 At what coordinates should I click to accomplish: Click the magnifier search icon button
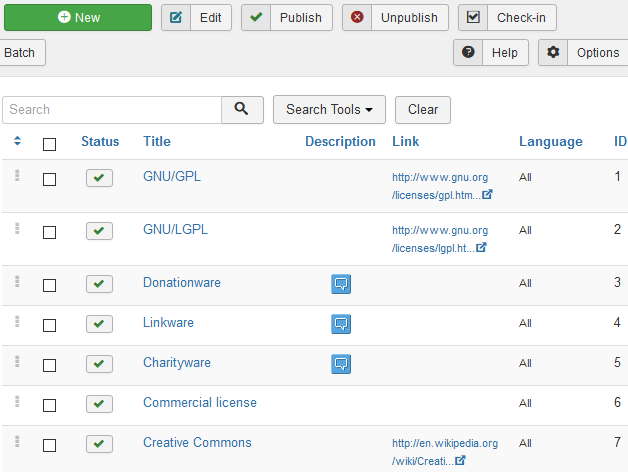242,109
